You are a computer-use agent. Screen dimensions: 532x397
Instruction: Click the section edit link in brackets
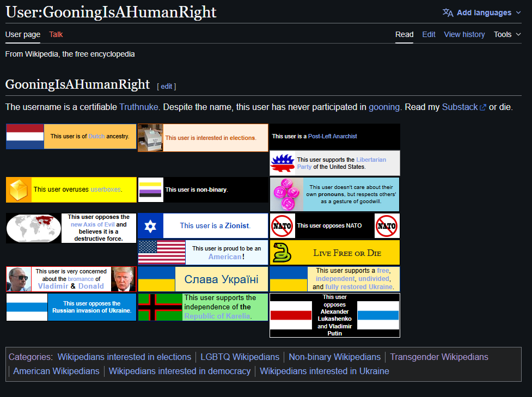pyautogui.click(x=166, y=86)
